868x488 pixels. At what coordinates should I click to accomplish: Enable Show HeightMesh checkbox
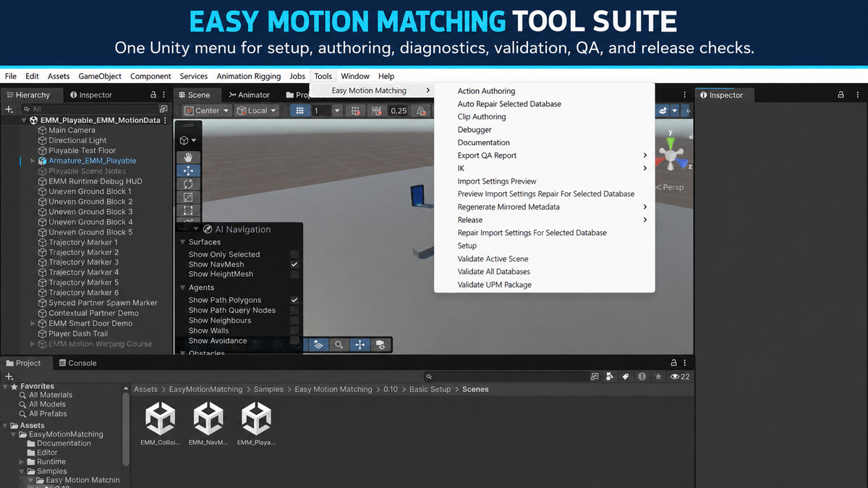coord(294,275)
